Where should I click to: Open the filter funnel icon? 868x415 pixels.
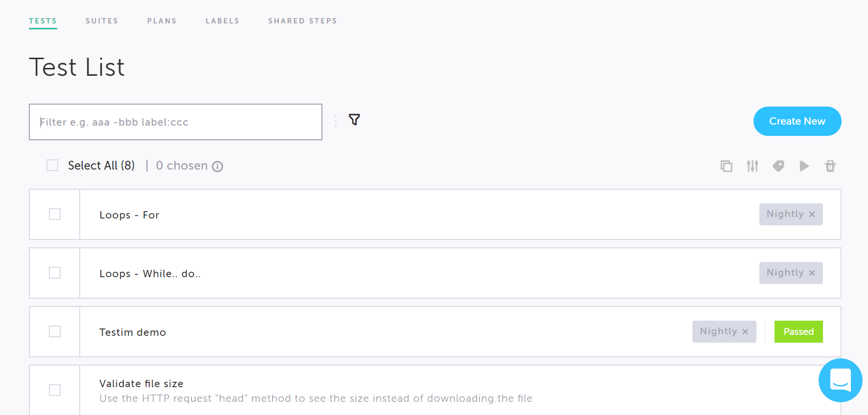tap(354, 120)
